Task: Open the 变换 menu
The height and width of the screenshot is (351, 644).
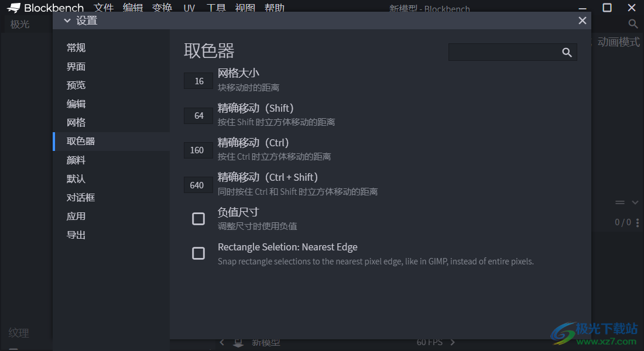Action: tap(162, 8)
